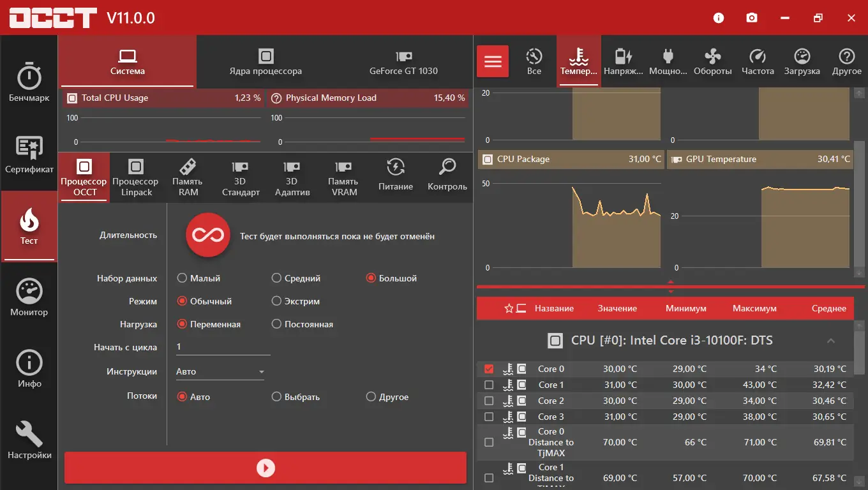Screen dimensions: 868x490
Task: Click the graph area scrollbar down arrow
Action: (860, 272)
